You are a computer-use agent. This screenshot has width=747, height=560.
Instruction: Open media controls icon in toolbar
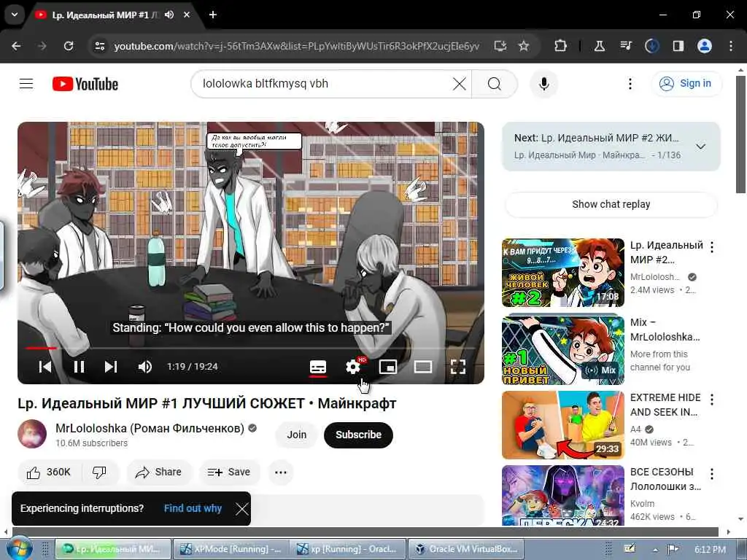pyautogui.click(x=625, y=46)
